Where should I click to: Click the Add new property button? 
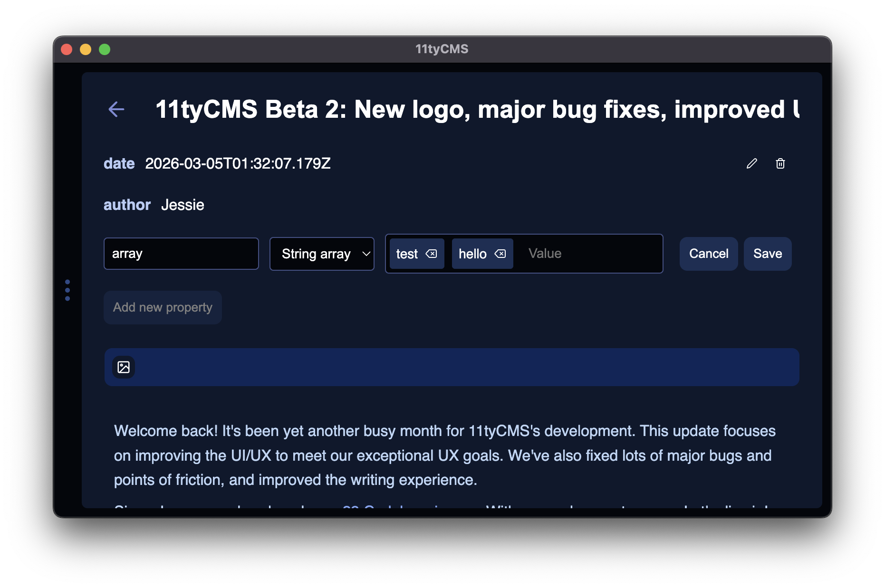(163, 307)
